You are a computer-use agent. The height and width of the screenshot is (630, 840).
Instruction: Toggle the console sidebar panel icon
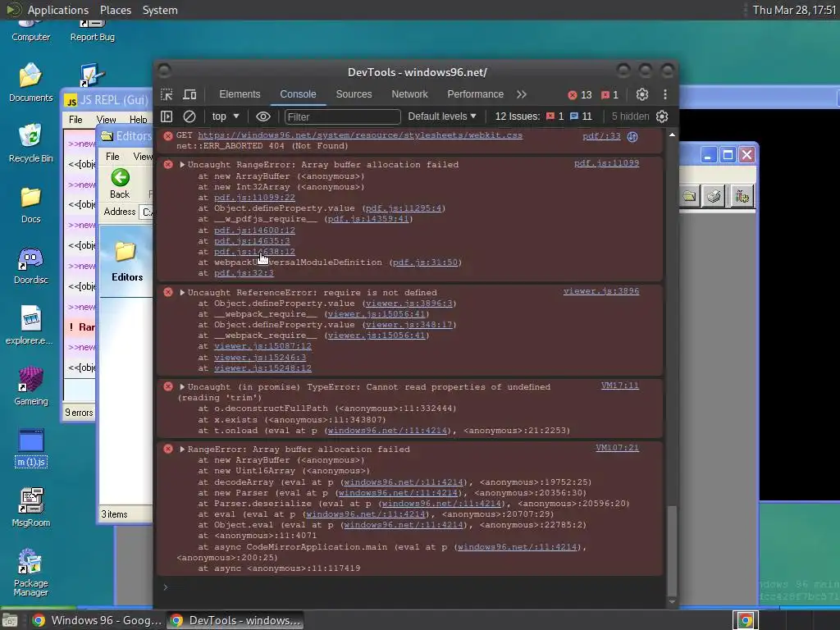pos(167,116)
